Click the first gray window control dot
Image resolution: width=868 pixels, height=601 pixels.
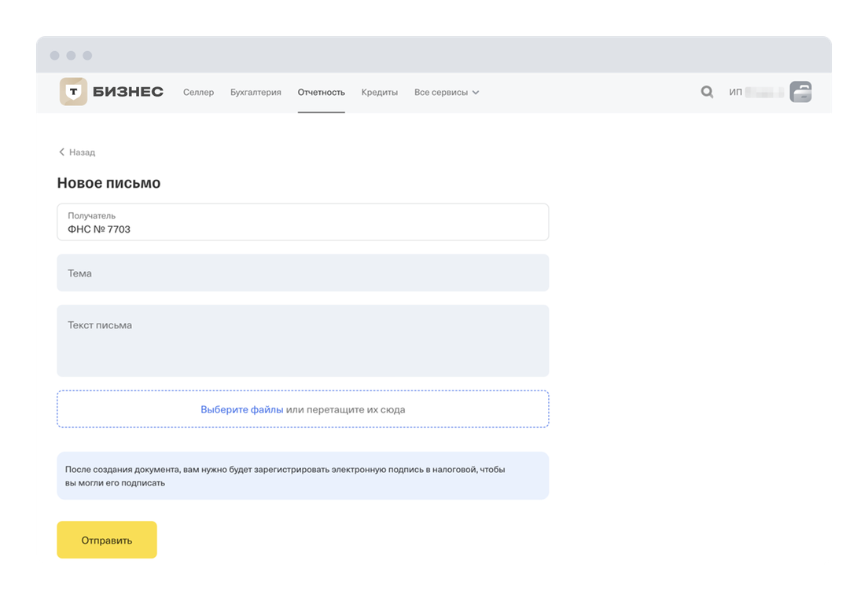pyautogui.click(x=54, y=56)
